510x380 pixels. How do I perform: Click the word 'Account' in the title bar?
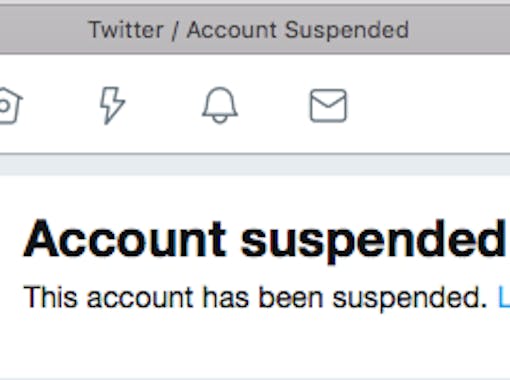click(x=232, y=30)
